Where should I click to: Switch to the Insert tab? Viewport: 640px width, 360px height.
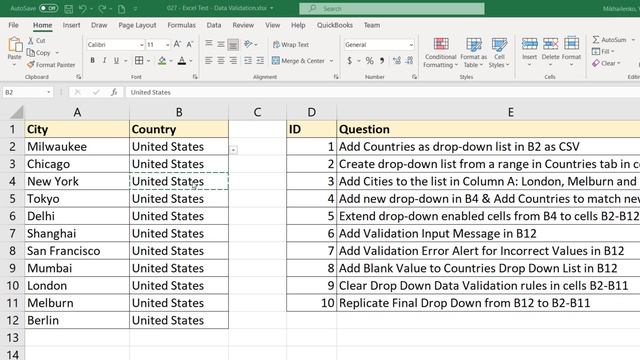[71, 25]
